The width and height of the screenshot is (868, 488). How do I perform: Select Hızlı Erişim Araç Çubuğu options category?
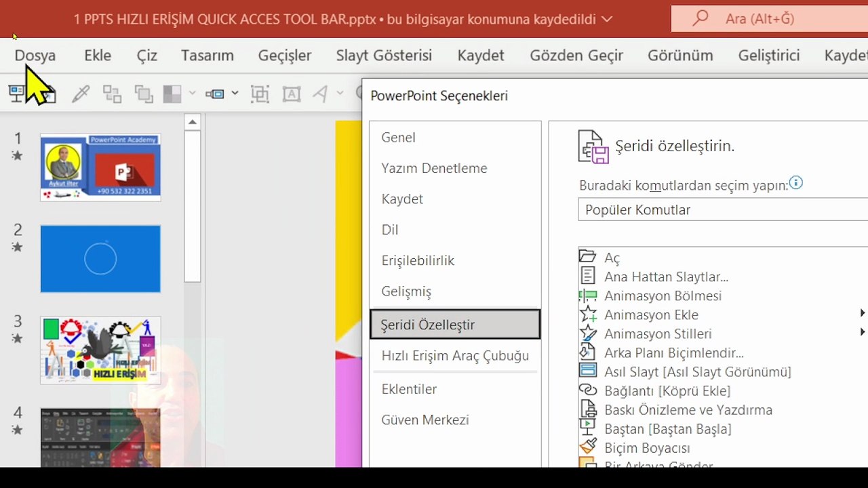click(455, 355)
